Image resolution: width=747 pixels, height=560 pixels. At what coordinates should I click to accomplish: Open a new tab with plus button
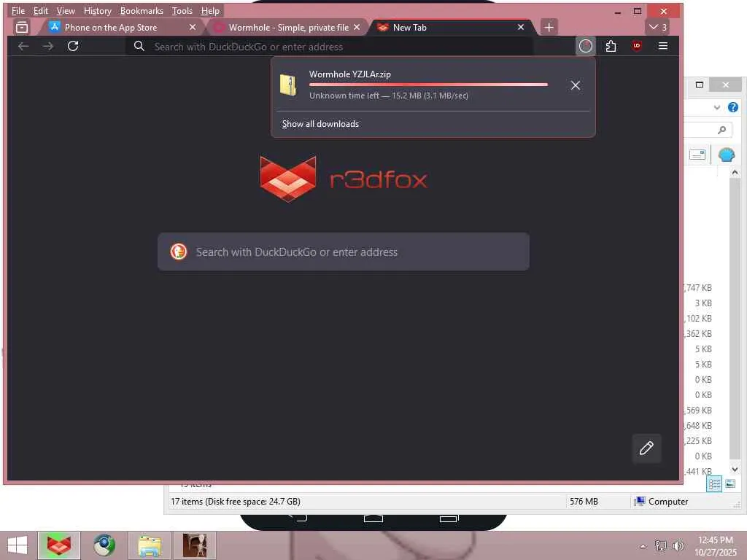(x=549, y=27)
